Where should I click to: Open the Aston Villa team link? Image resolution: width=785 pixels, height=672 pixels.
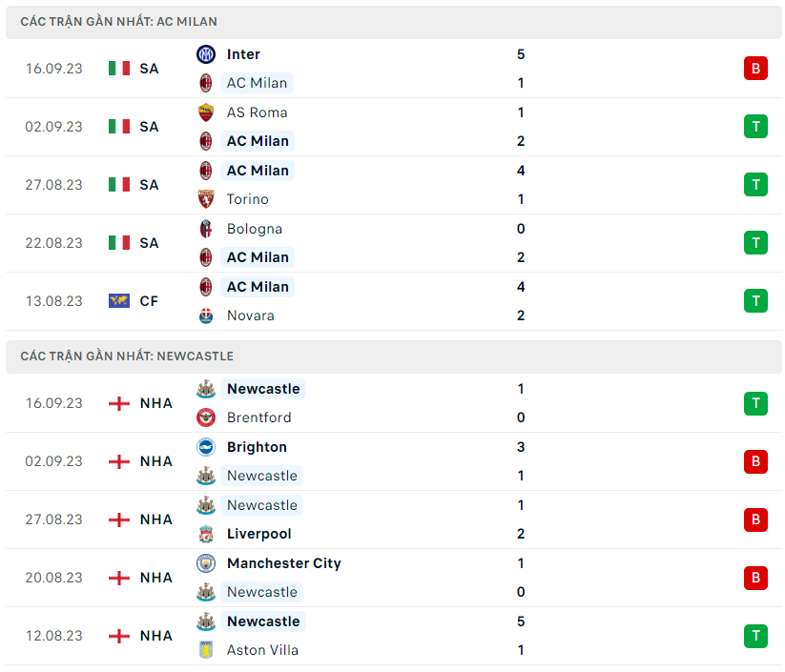click(x=262, y=650)
